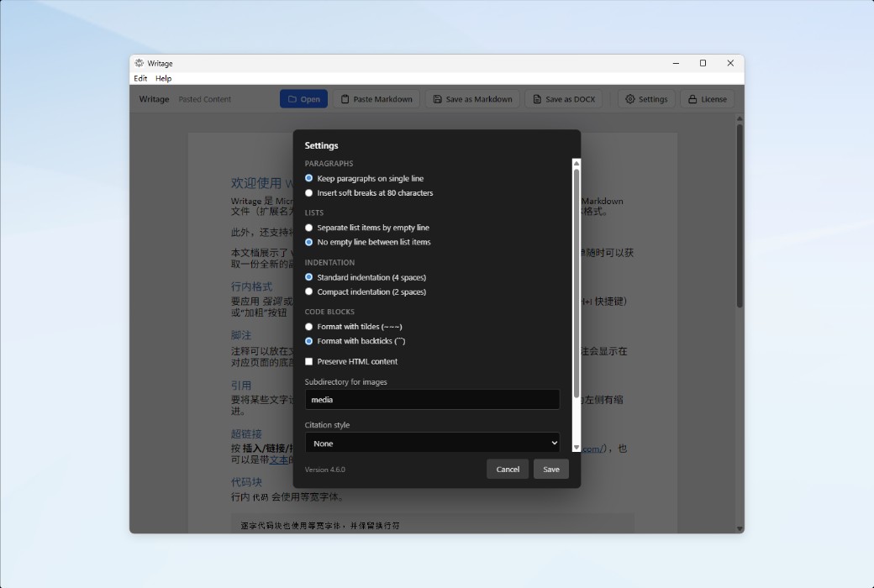Open the Help menu
The height and width of the screenshot is (588, 874).
(x=163, y=78)
